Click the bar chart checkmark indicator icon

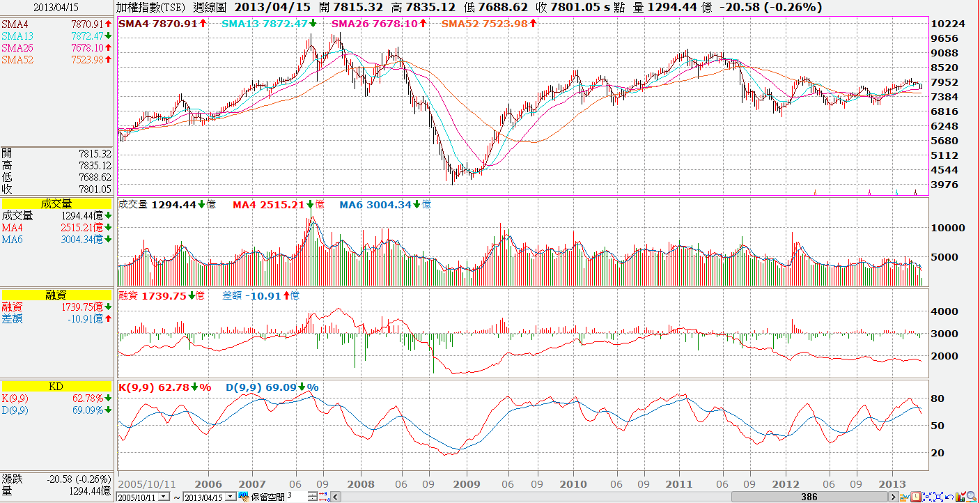(960, 497)
